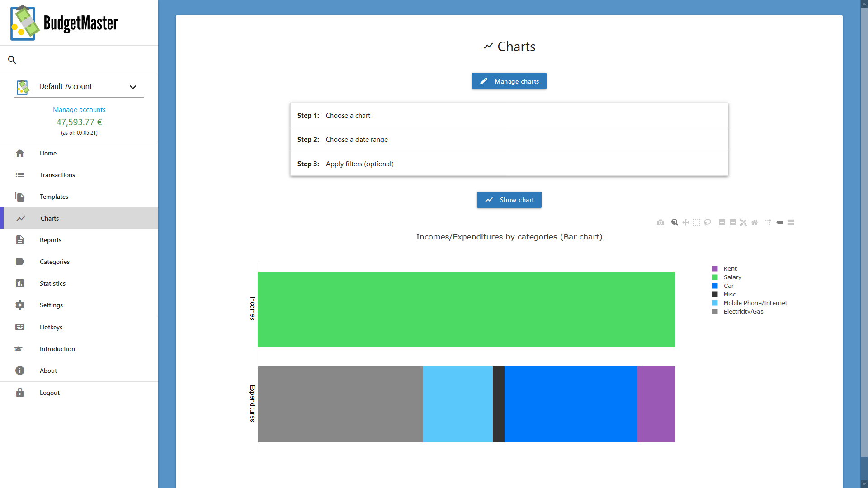
Task: Select the Zoom tool in chart toolbar
Action: [x=675, y=222]
